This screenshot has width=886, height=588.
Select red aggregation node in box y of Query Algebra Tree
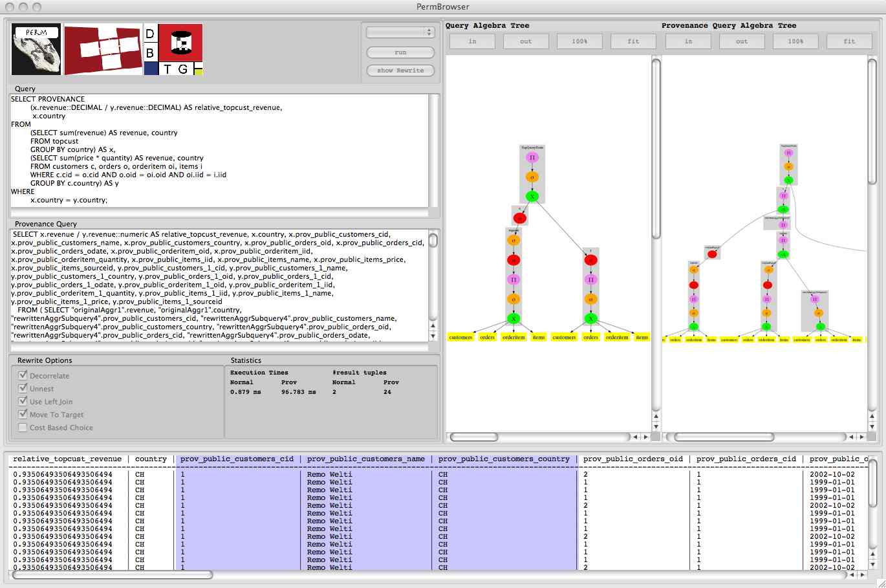click(x=590, y=260)
